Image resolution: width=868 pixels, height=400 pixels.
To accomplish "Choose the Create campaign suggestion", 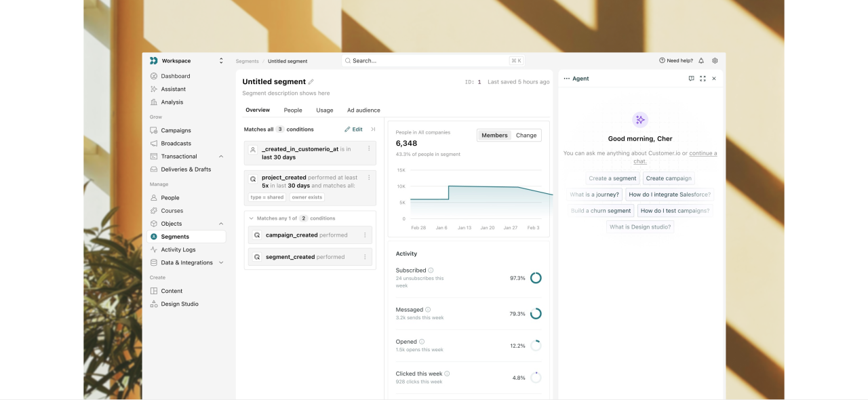I will click(669, 178).
